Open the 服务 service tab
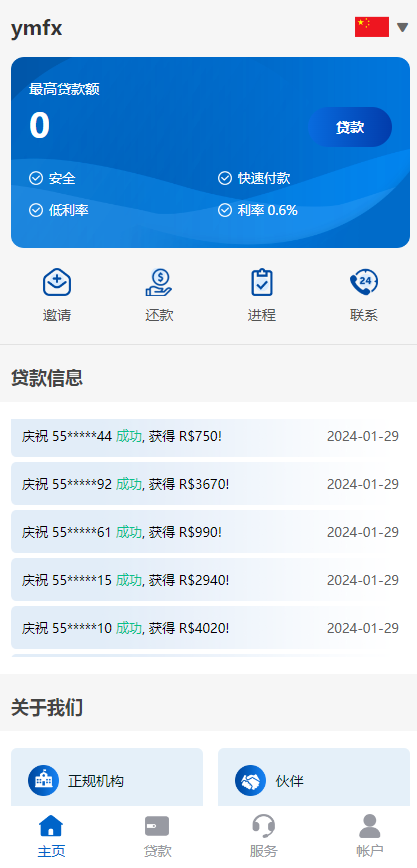Image resolution: width=417 pixels, height=868 pixels. (x=263, y=836)
